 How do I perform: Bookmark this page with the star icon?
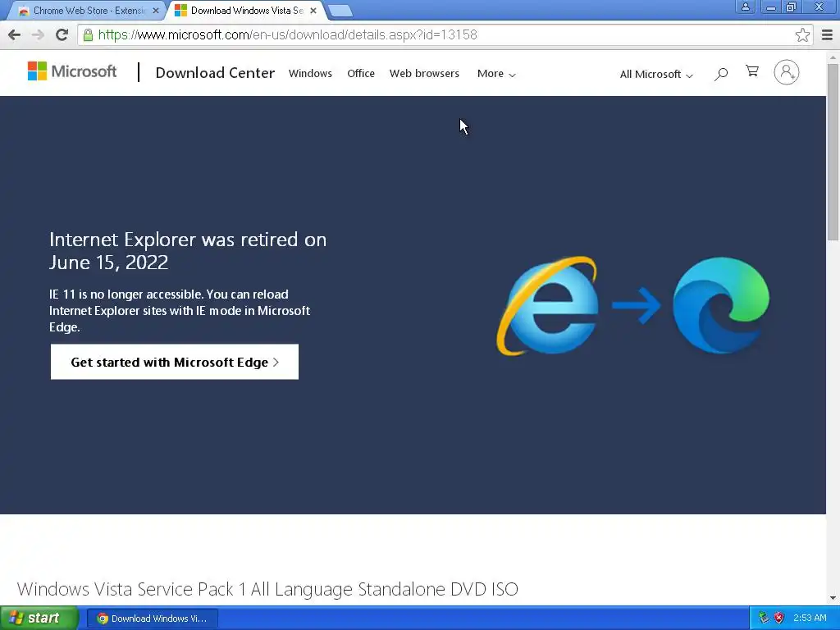tap(802, 34)
